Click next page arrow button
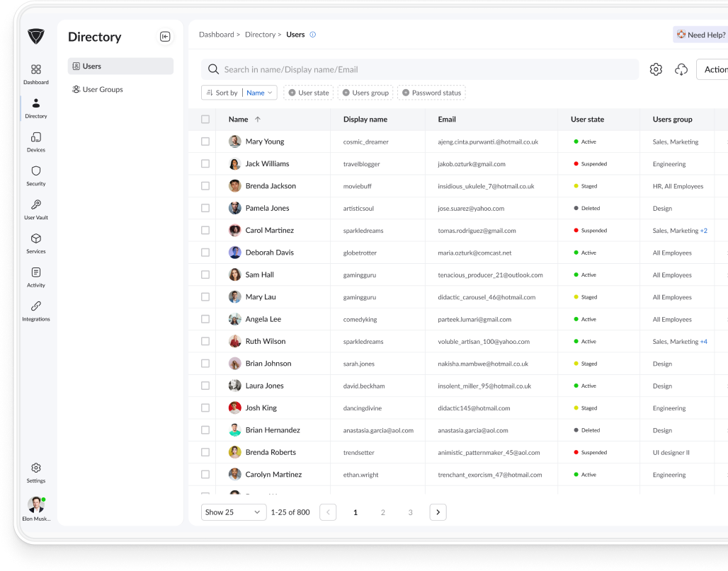Viewport: 728px width, 571px height. point(438,512)
